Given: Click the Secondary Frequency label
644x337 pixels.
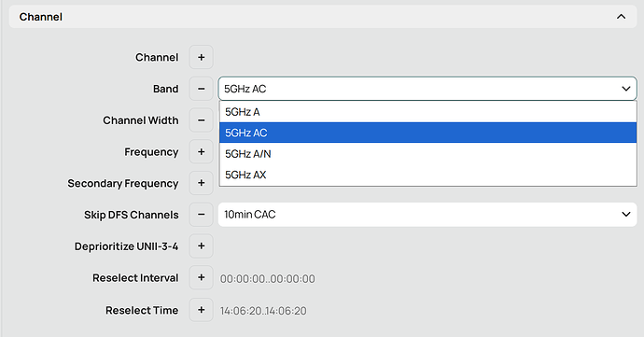Looking at the screenshot, I should point(123,183).
